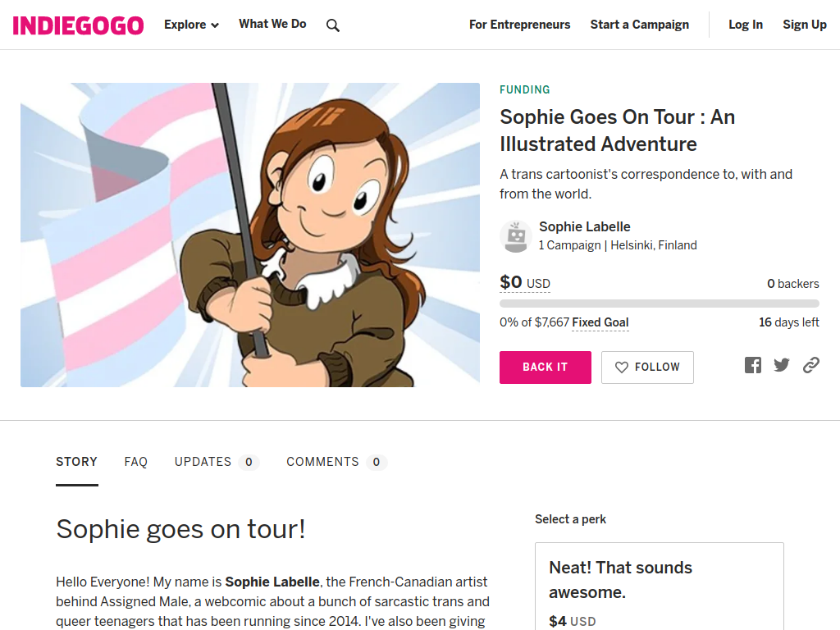The height and width of the screenshot is (630, 840).
Task: Click the funding progress bar
Action: (660, 304)
